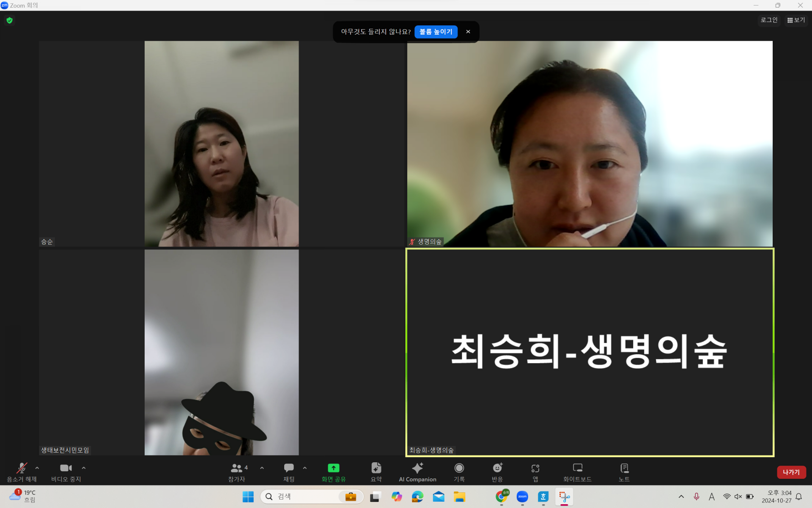
Task: Open clock and calendar 오후 3:04
Action: [x=776, y=497]
